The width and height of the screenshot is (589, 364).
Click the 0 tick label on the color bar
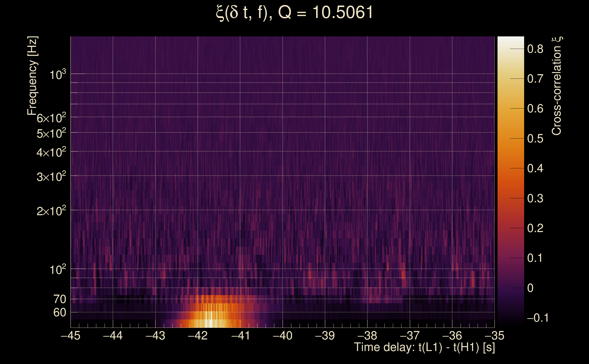(530, 288)
